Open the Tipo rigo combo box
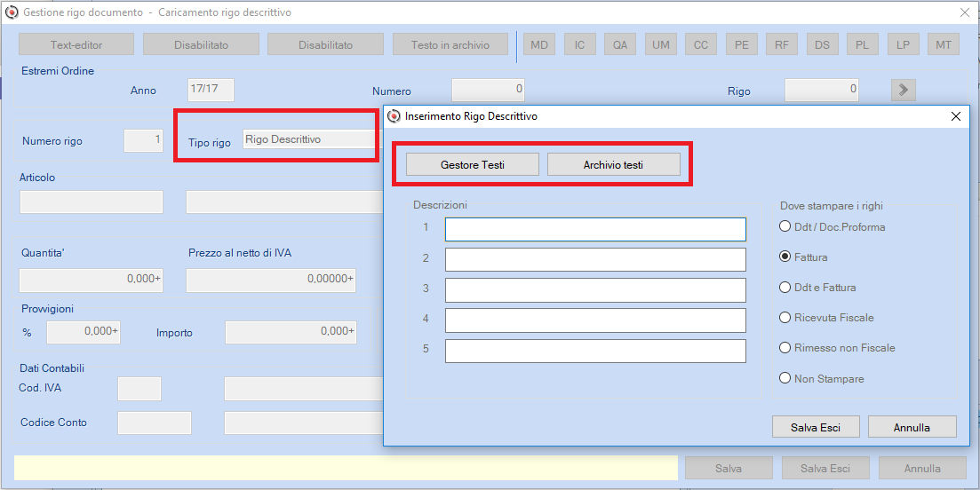The image size is (980, 490). click(x=311, y=139)
